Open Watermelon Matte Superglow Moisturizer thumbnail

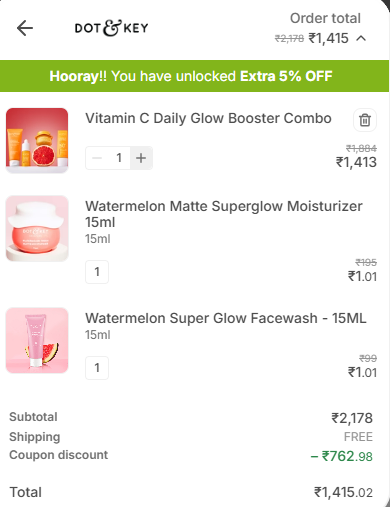click(37, 228)
